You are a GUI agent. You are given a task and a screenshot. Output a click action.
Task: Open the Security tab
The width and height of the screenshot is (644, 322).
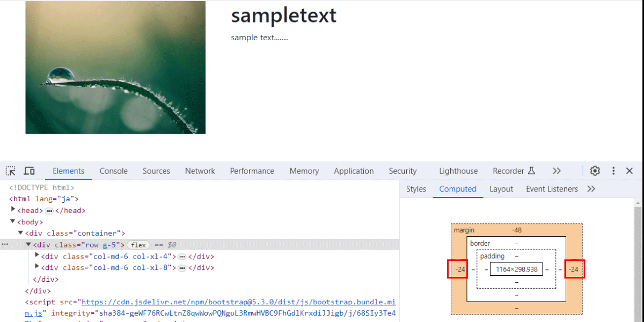tap(402, 171)
